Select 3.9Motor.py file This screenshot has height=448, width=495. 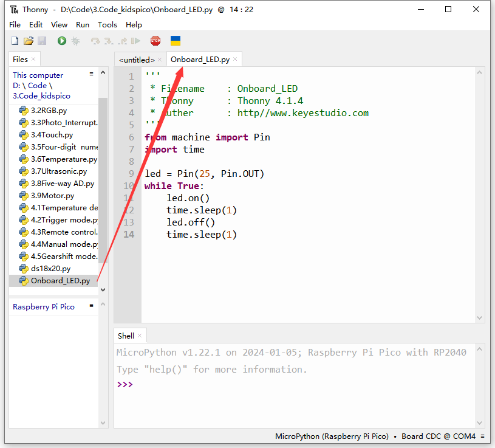(54, 196)
